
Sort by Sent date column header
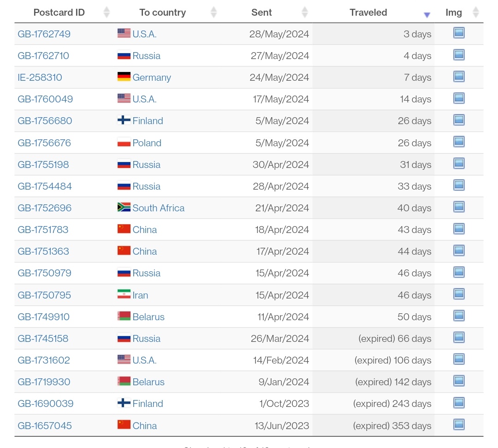click(x=261, y=12)
